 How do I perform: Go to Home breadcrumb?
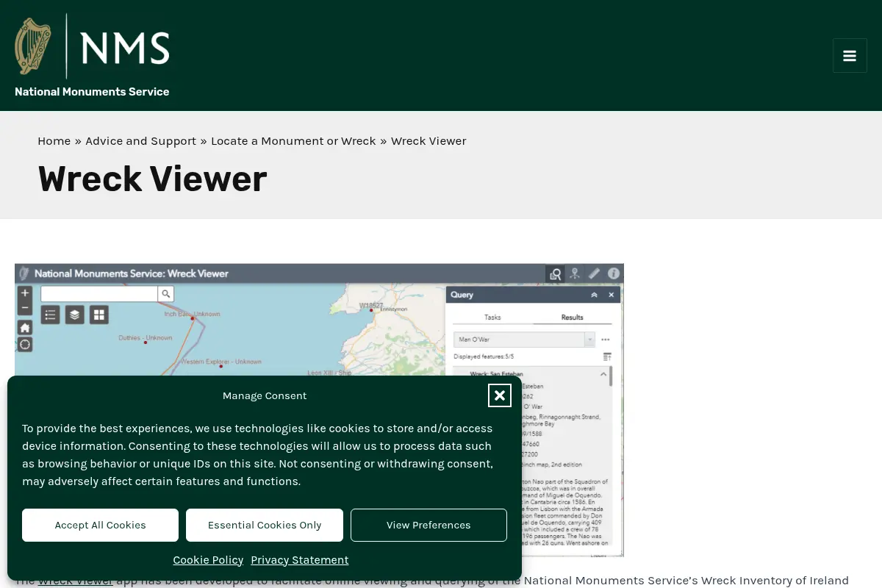pyautogui.click(x=54, y=141)
